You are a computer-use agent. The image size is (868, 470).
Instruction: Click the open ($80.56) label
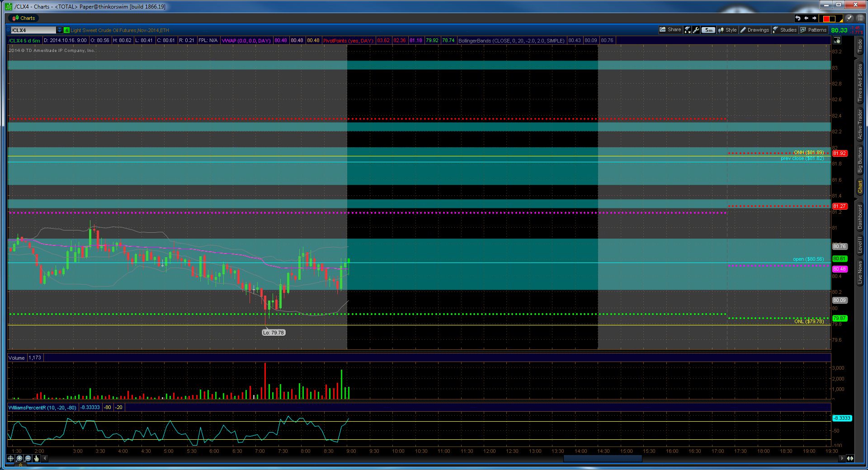pos(808,259)
